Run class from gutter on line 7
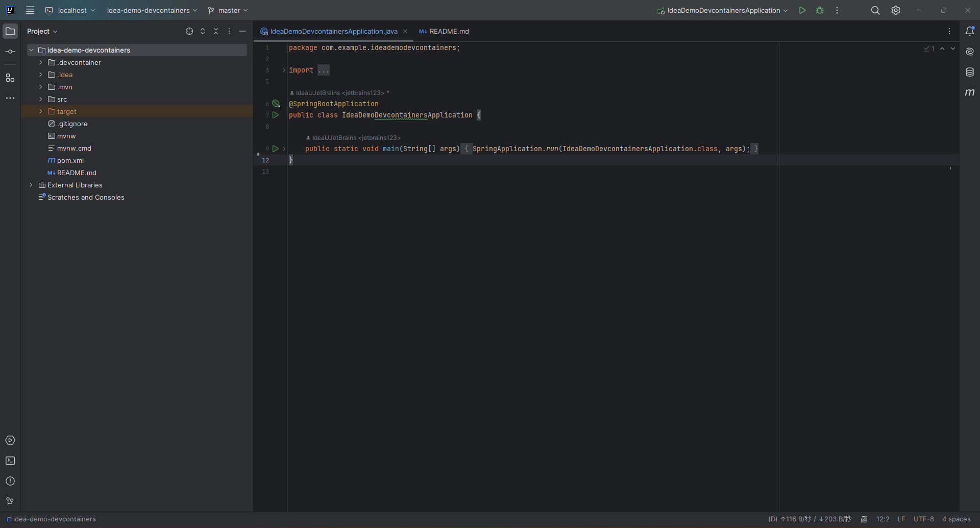Image resolution: width=980 pixels, height=528 pixels. [276, 115]
